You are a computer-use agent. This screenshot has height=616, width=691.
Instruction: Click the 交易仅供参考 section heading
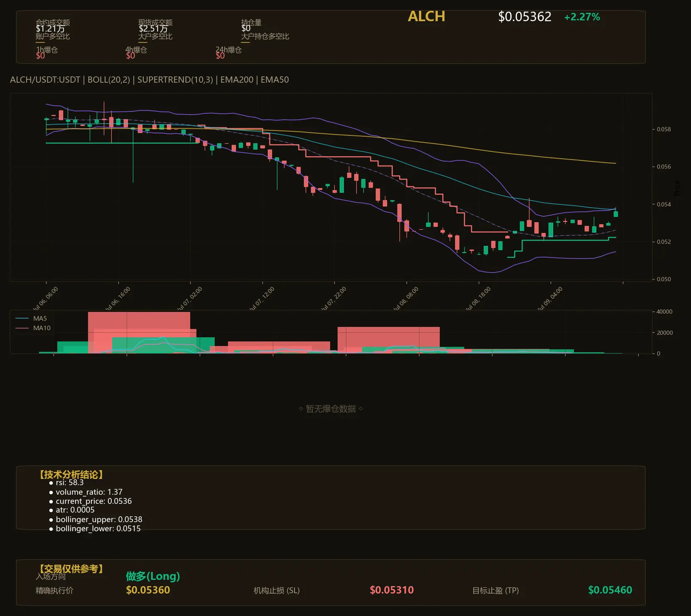coord(71,569)
